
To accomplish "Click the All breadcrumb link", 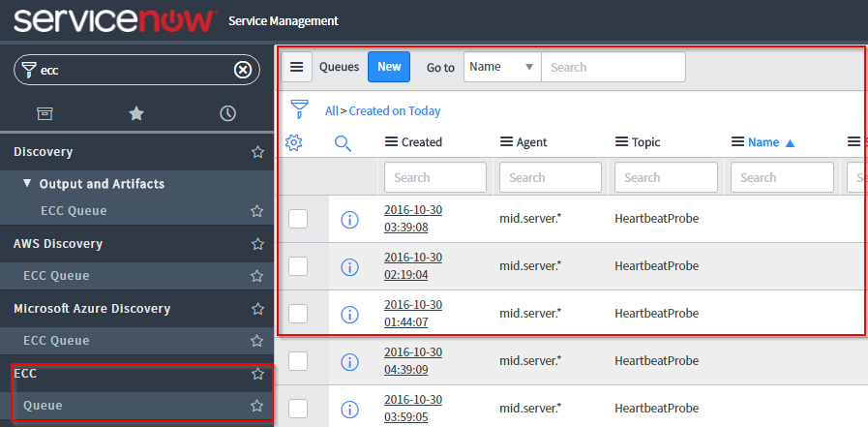I will pos(332,110).
